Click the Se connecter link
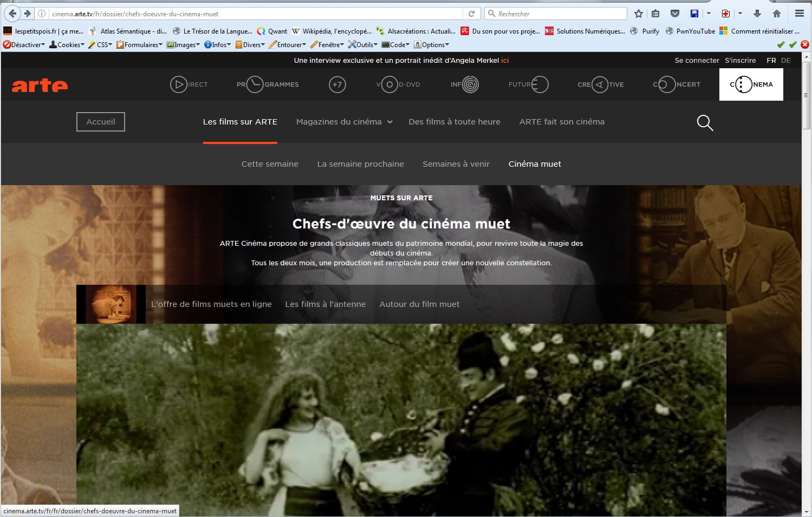The image size is (812, 517). pyautogui.click(x=697, y=60)
